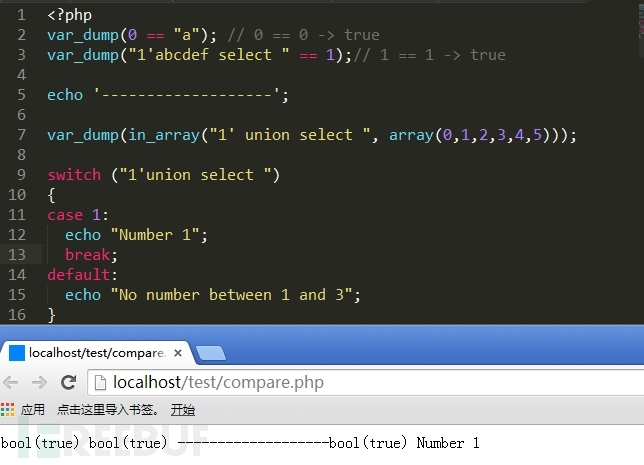Image resolution: width=644 pixels, height=465 pixels.
Task: Open a new browser tab
Action: click(x=211, y=353)
